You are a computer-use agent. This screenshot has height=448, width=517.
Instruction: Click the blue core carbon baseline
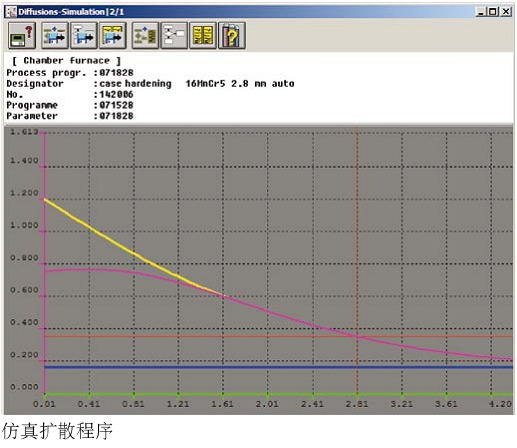278,367
